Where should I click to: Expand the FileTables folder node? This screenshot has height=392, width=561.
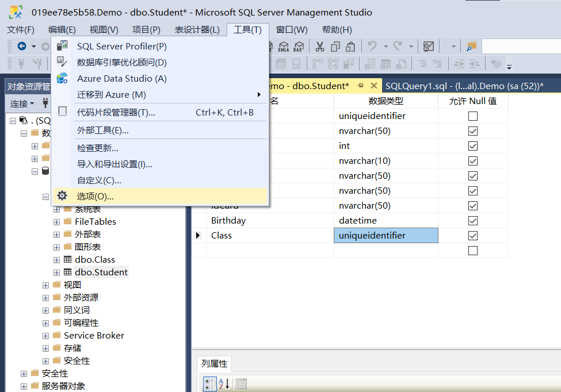point(56,222)
